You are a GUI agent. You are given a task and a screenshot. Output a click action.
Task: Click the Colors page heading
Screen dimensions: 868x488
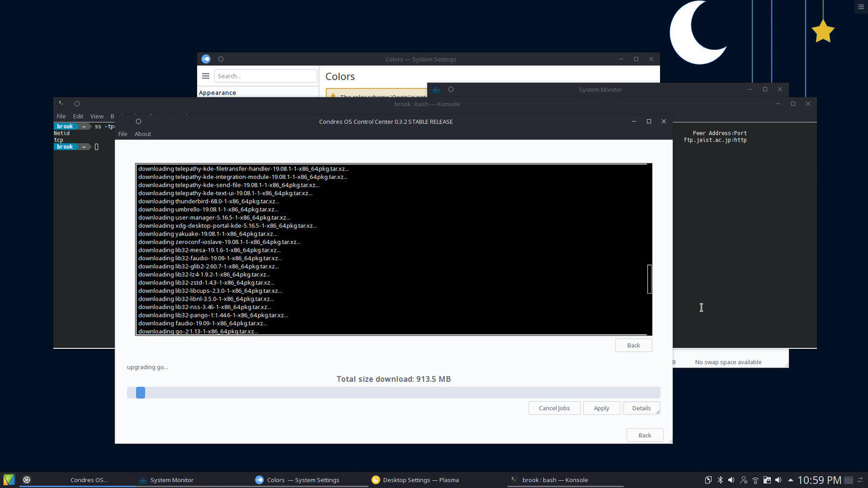[340, 77]
